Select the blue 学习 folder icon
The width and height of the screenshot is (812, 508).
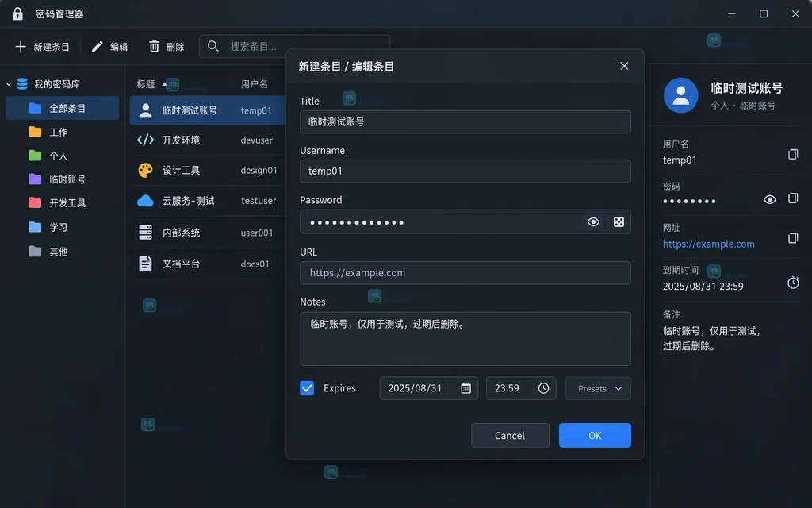coord(35,227)
